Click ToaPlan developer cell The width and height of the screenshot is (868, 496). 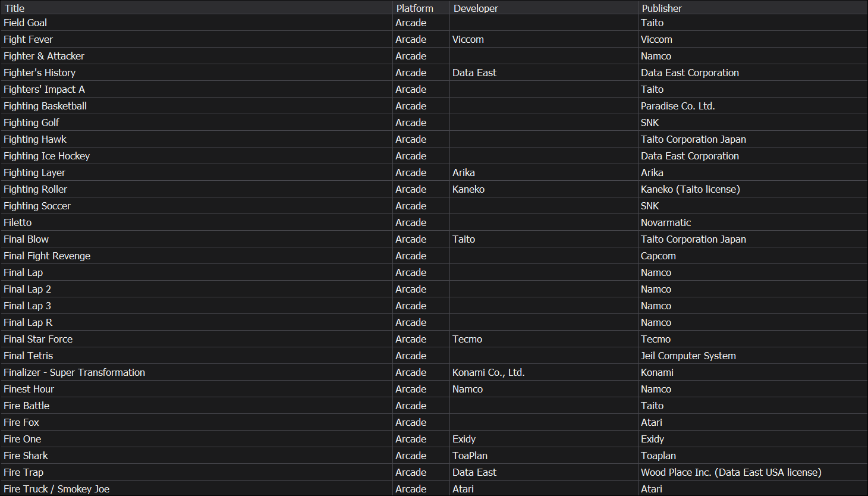pos(470,456)
